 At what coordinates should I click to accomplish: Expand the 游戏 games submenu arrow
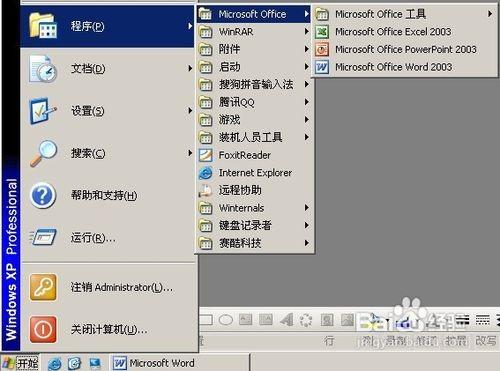tap(306, 120)
